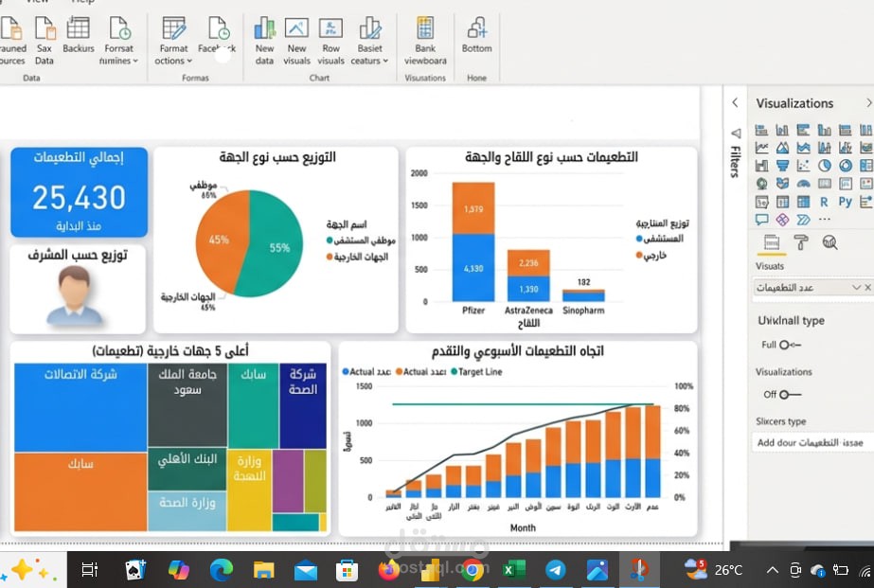The height and width of the screenshot is (588, 874).
Task: Click the 25,430 total card
Action: (79, 191)
